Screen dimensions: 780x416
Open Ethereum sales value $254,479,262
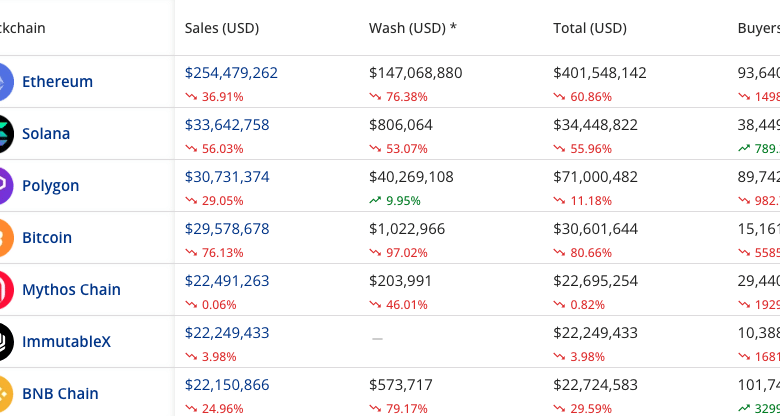(231, 73)
